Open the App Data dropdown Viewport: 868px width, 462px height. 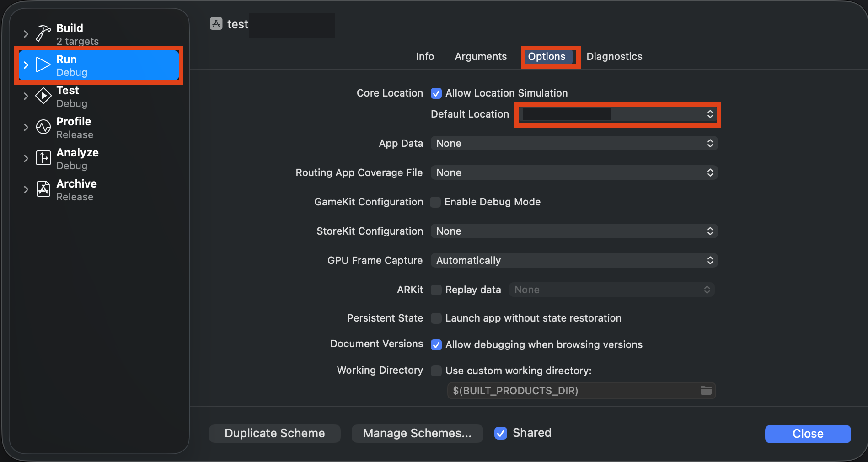(574, 144)
